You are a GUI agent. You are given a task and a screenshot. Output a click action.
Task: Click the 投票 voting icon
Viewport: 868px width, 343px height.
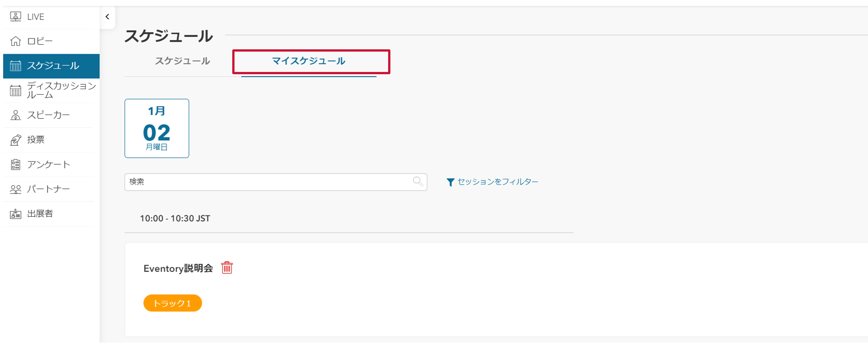tap(15, 140)
